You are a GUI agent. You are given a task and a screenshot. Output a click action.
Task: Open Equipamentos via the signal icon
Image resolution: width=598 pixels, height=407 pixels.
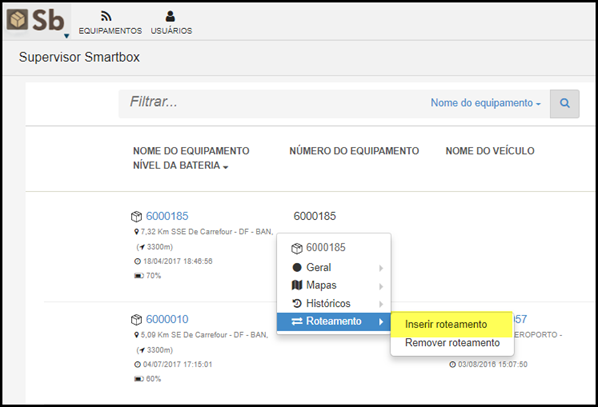[x=106, y=16]
